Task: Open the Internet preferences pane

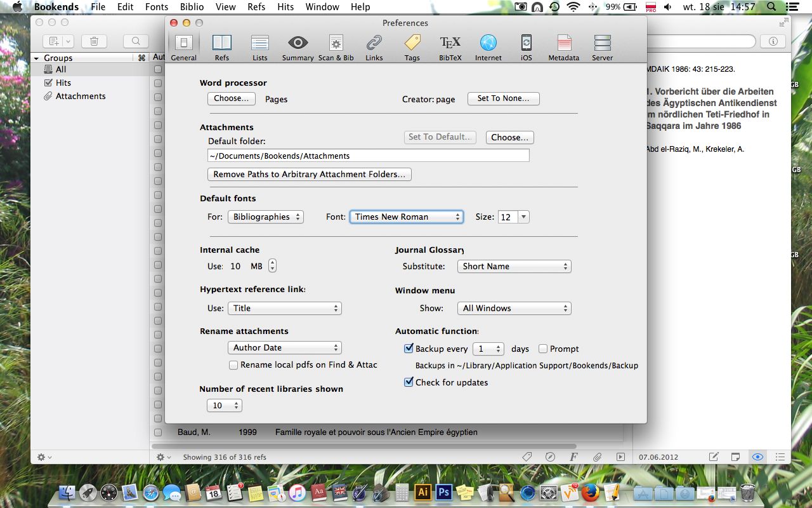Action: click(488, 48)
